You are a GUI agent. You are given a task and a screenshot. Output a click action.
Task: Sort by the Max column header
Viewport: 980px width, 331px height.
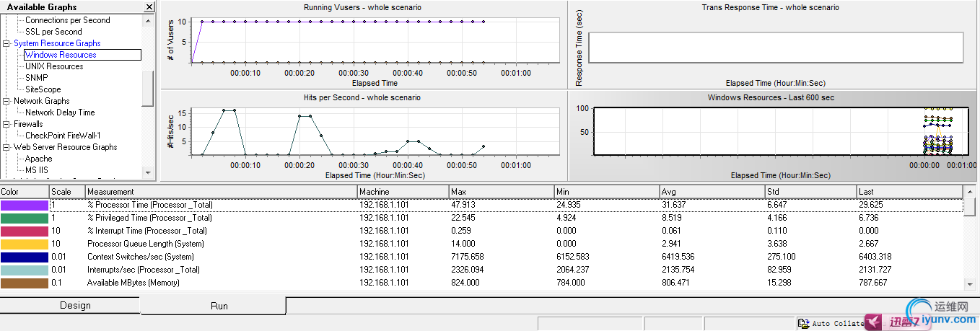pyautogui.click(x=500, y=191)
